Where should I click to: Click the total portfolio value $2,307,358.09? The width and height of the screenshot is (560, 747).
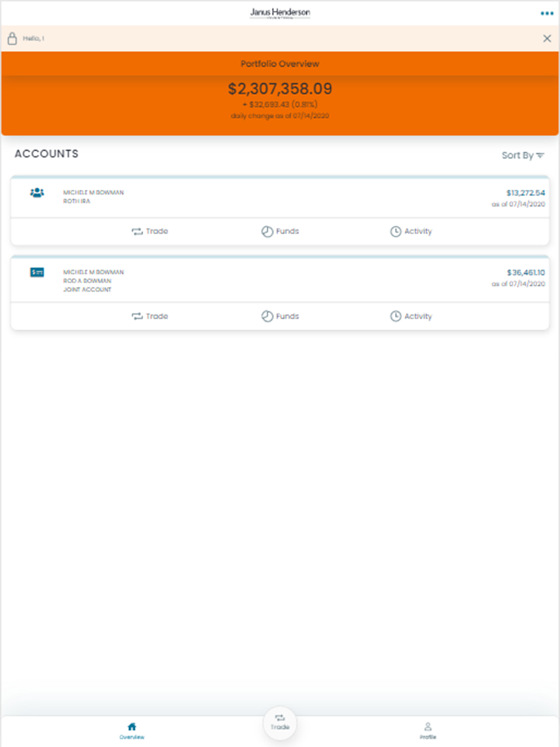click(x=280, y=89)
